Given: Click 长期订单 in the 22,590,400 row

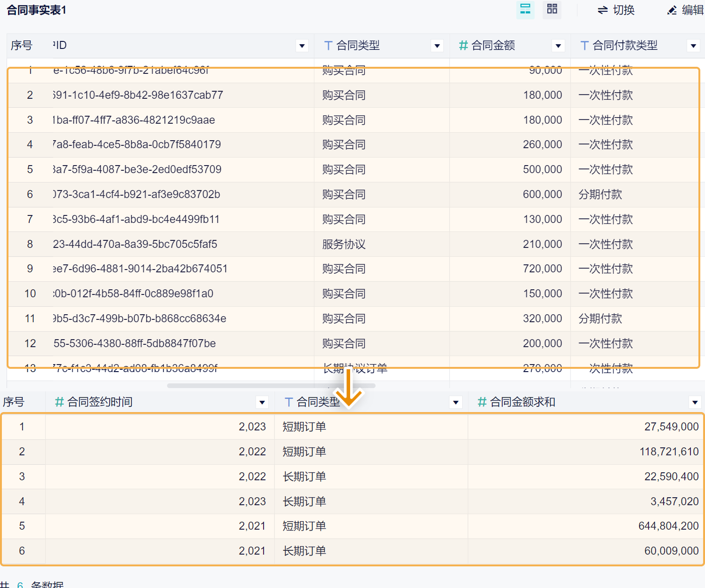Looking at the screenshot, I should pos(304,477).
